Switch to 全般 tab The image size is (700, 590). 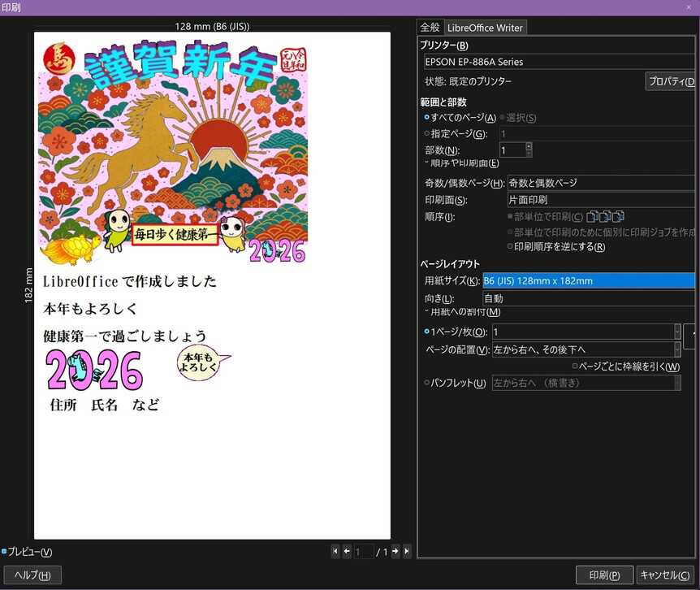pos(430,28)
